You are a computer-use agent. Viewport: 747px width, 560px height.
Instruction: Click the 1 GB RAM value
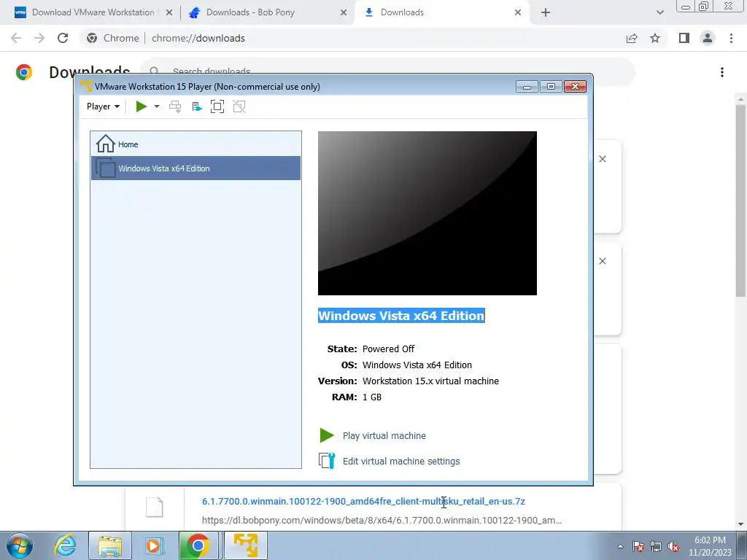click(372, 397)
